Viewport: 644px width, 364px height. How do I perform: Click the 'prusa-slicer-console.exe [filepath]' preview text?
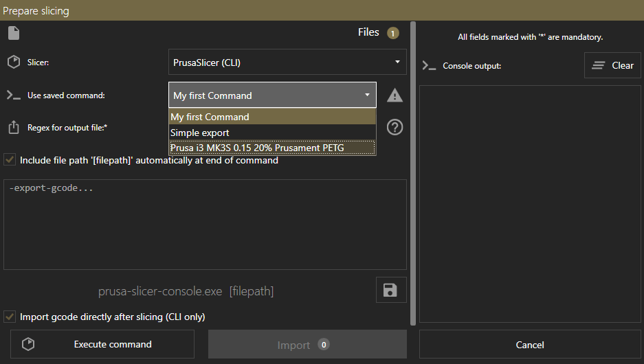click(x=186, y=291)
